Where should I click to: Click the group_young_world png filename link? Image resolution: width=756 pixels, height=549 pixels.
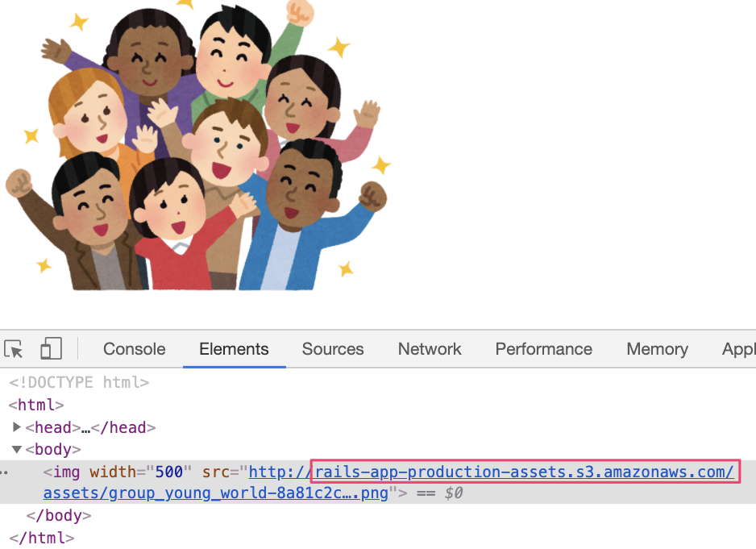click(216, 493)
